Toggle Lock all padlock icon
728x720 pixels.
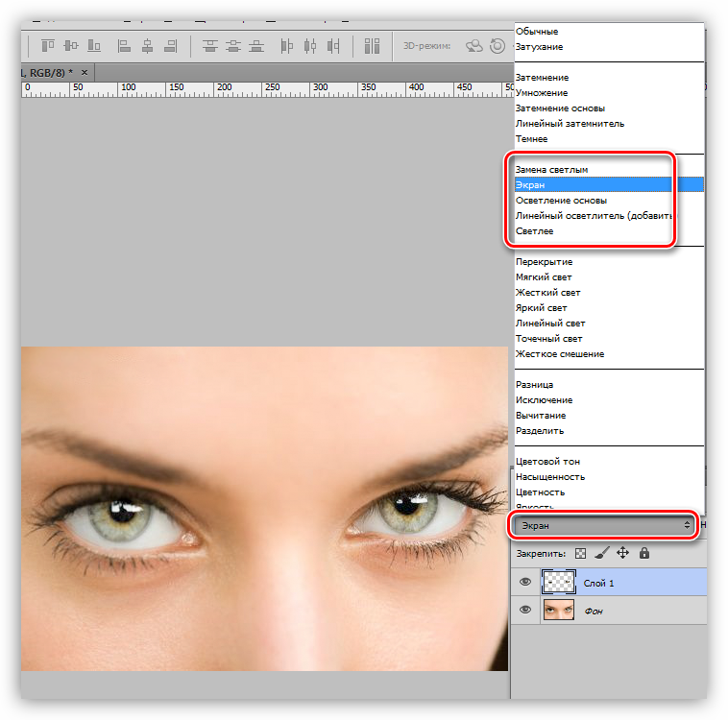coord(644,553)
